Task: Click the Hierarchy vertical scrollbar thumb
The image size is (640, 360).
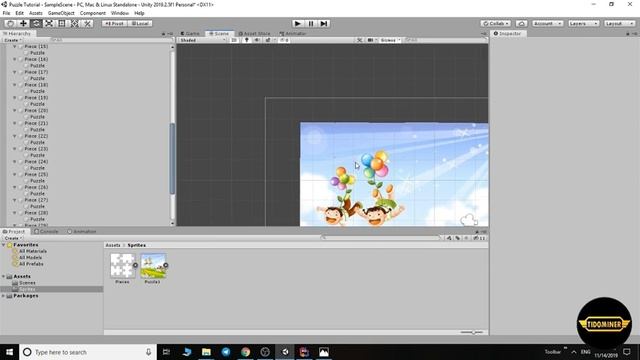Action: point(172,158)
